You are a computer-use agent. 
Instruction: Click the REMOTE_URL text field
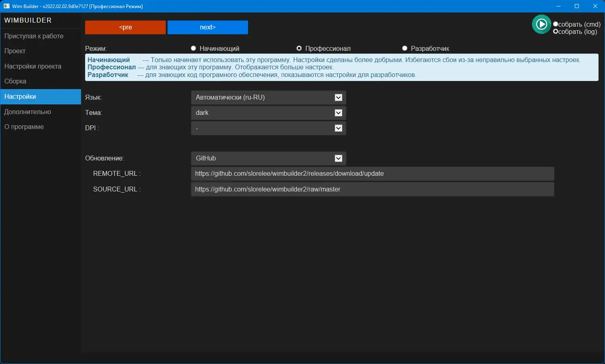(372, 173)
